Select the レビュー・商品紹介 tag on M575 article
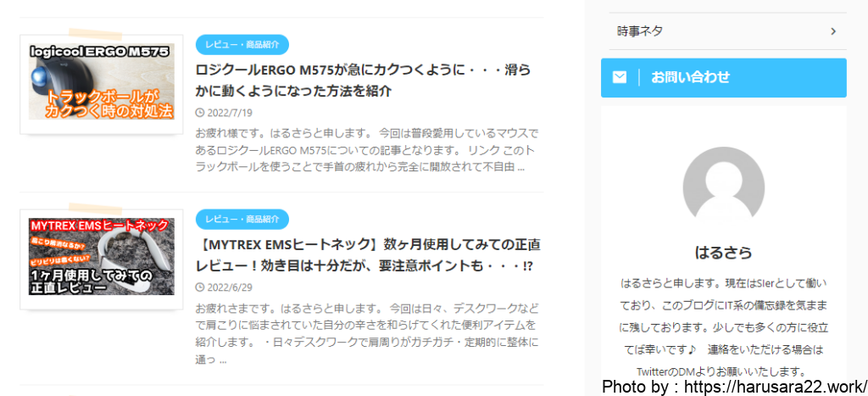Screen dimensions: 868x396 click(242, 44)
